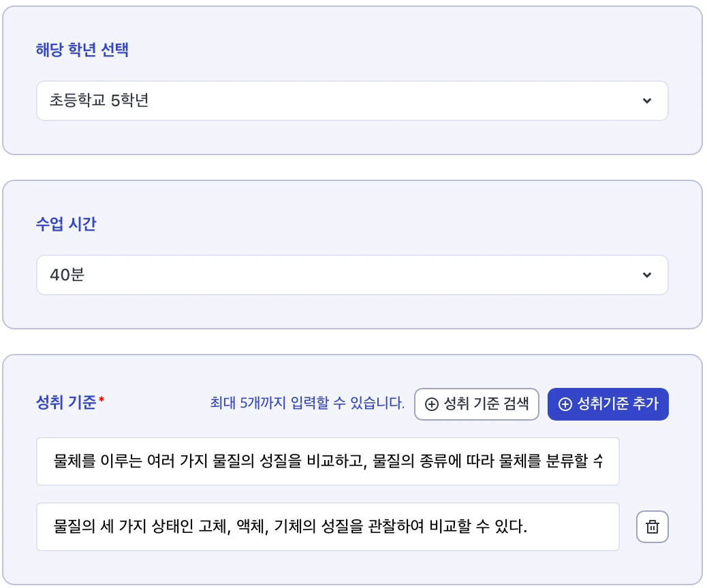Screen dimensions: 707x588
Task: Open the 해당 학년 선택 dropdown showing 초등학교 5학년
Action: click(x=352, y=101)
